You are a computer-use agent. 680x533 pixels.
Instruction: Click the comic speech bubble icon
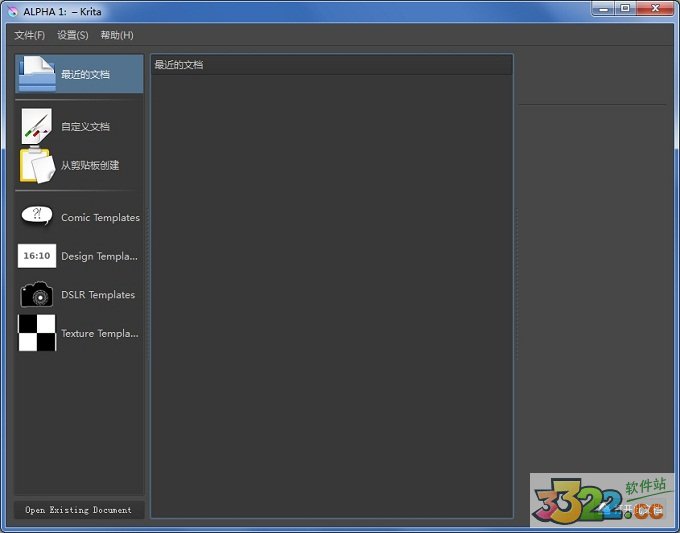37,215
